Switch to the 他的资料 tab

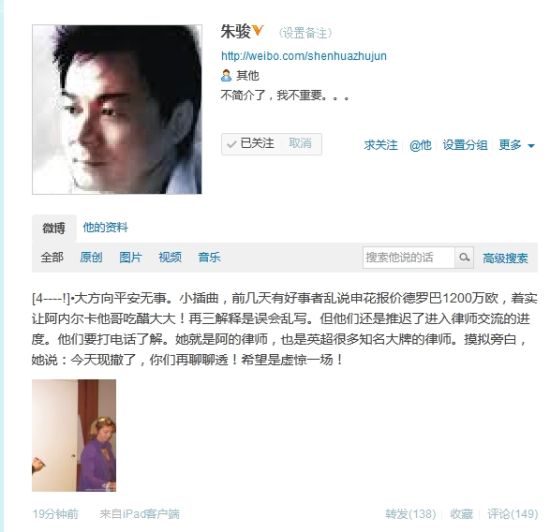(105, 227)
